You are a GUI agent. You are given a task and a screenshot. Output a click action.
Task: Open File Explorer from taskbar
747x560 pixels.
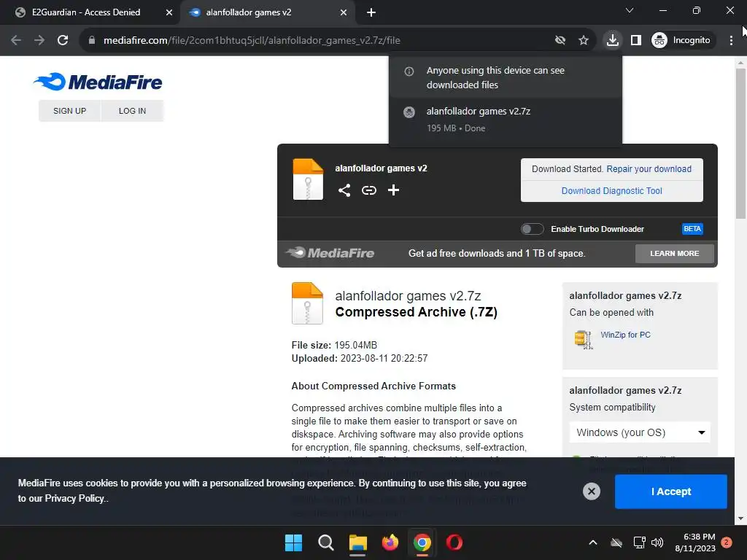tap(357, 542)
